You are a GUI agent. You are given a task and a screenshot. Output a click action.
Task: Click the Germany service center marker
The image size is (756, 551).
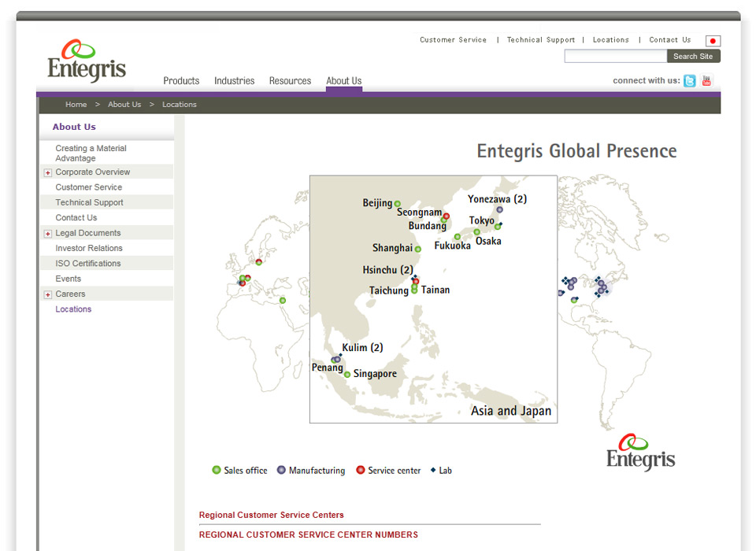(x=259, y=262)
